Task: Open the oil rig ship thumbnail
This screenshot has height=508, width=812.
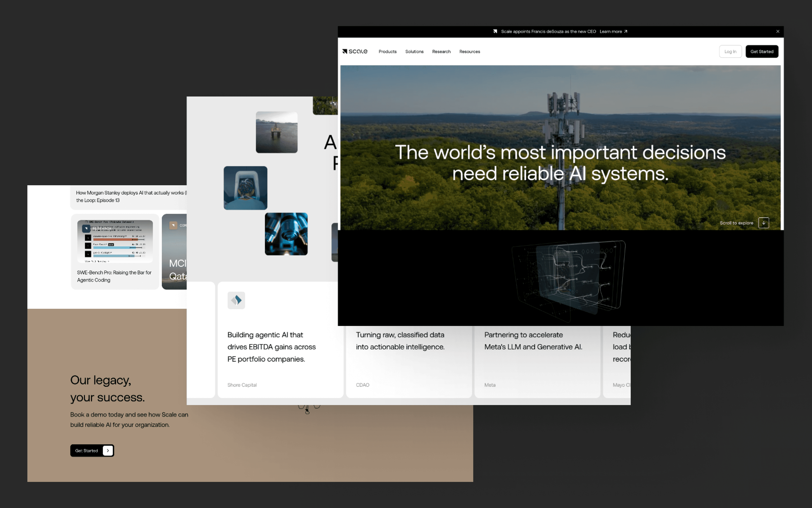Action: pos(277,132)
